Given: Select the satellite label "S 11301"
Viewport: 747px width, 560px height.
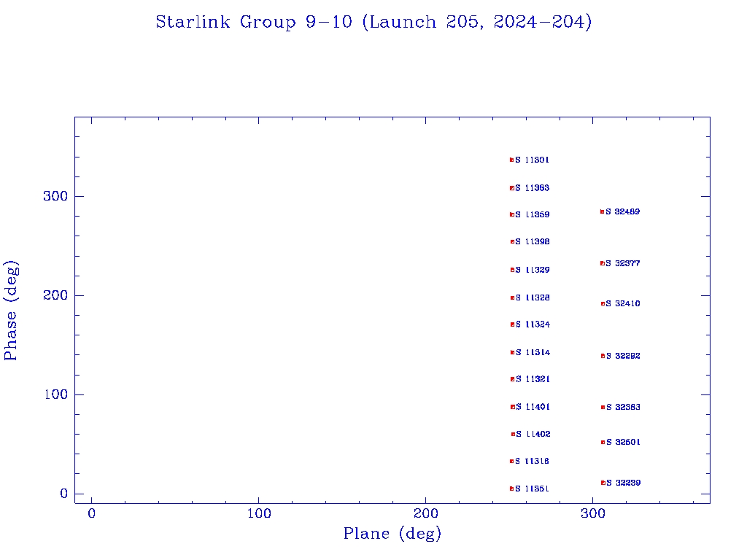Looking at the screenshot, I should click(532, 160).
